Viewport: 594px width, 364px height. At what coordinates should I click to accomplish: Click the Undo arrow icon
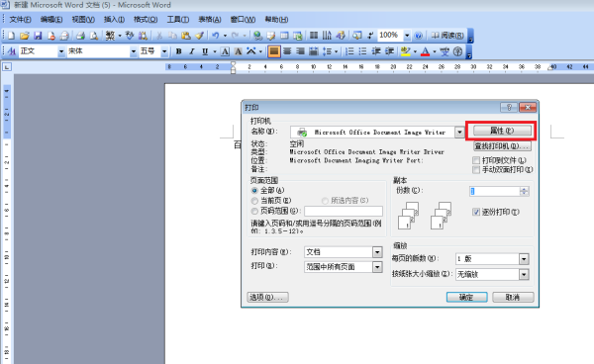[x=215, y=36]
